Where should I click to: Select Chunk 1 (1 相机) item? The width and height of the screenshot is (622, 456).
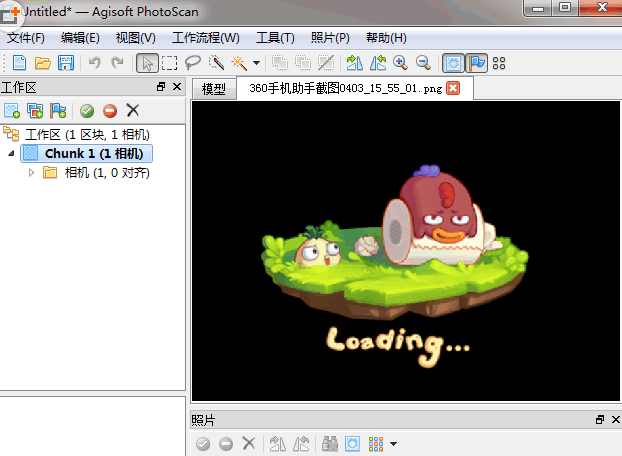[86, 153]
